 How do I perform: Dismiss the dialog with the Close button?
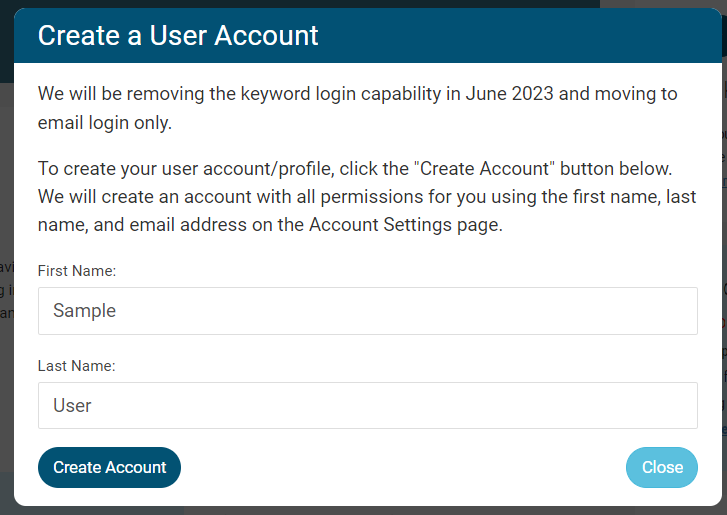pyautogui.click(x=661, y=467)
